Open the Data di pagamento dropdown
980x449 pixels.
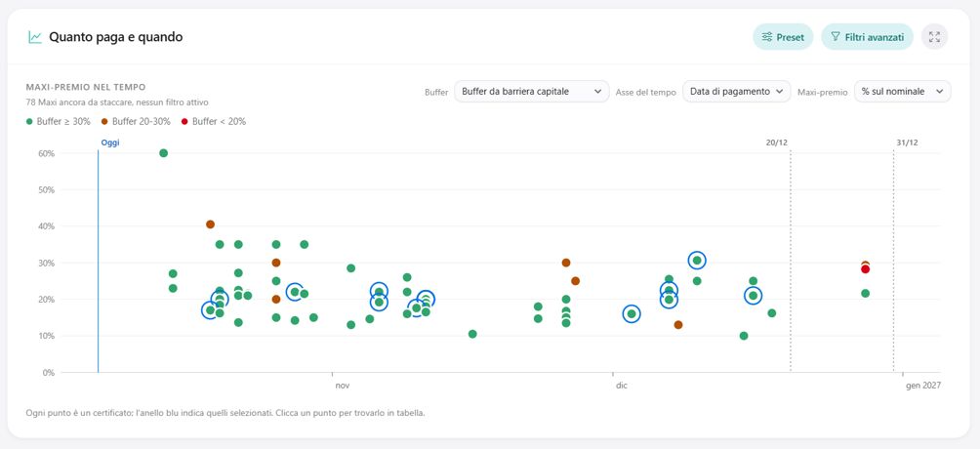(x=736, y=92)
